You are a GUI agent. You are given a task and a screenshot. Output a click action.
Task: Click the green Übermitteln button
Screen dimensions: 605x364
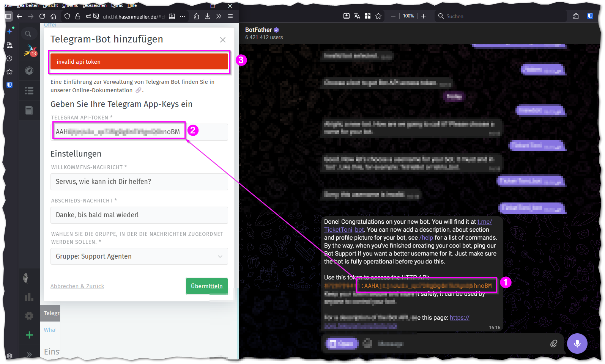tap(206, 286)
